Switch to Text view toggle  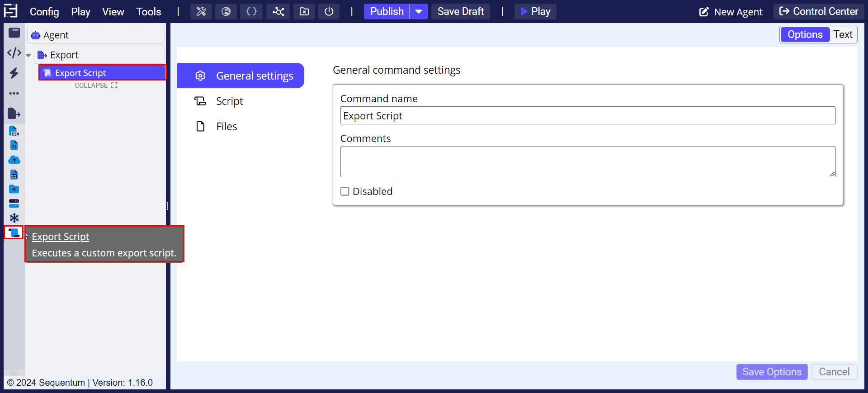(843, 34)
